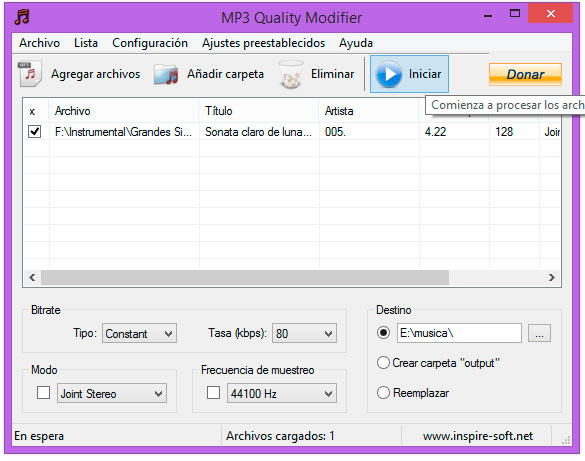Click the Archivo column header

[x=123, y=111]
